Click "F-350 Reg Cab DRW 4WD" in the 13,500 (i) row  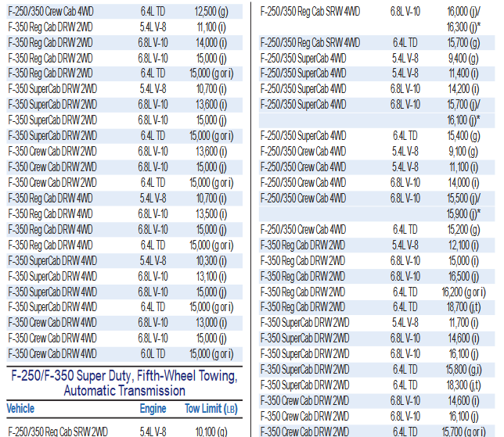[50, 214]
